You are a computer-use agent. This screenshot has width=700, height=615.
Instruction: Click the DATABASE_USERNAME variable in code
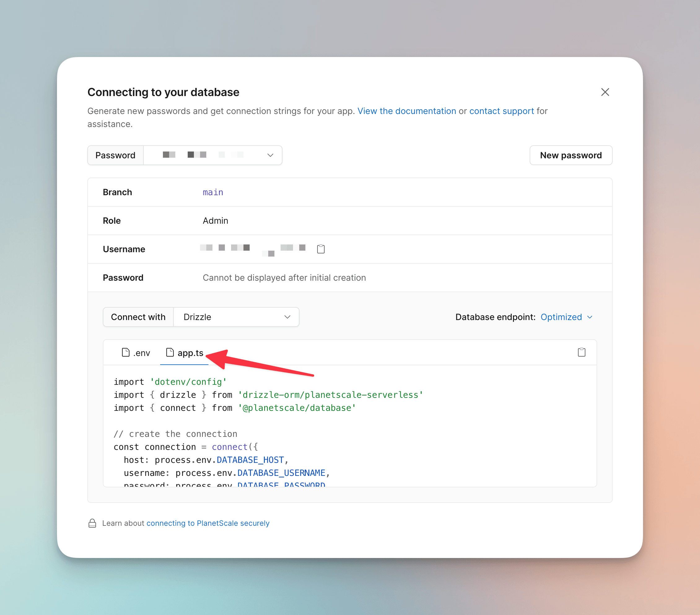pos(281,473)
